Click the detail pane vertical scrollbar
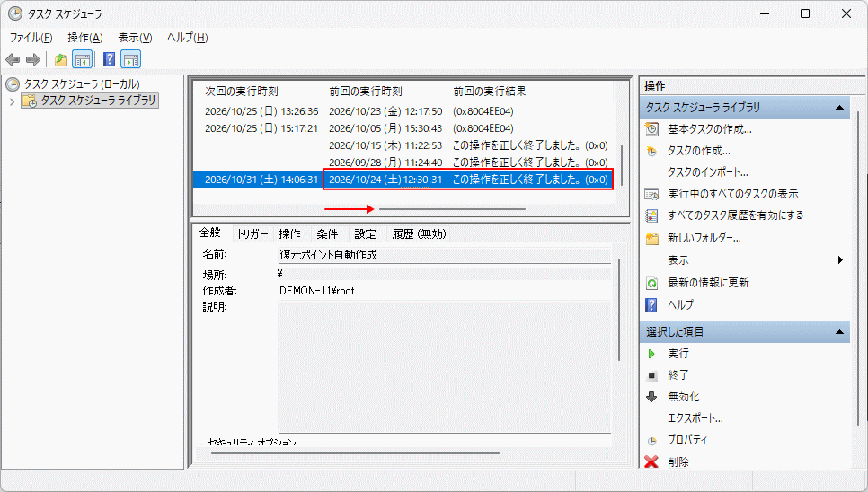Image resolution: width=868 pixels, height=492 pixels. point(619,310)
